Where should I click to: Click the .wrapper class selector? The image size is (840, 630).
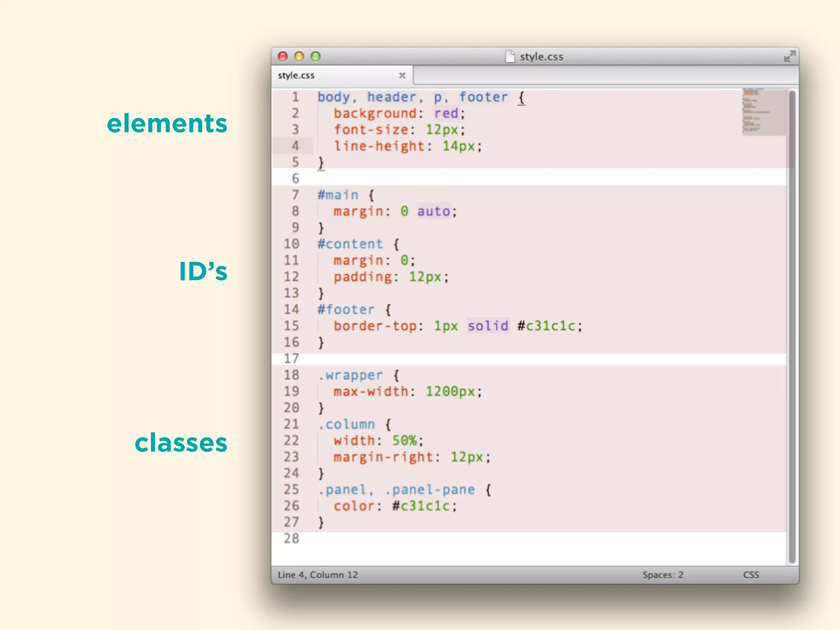[350, 375]
